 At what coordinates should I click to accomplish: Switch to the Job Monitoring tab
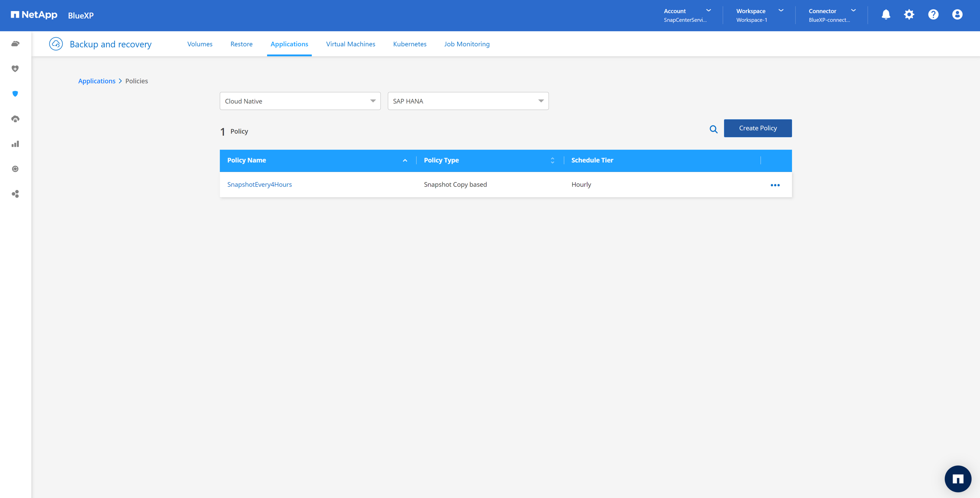pos(467,44)
